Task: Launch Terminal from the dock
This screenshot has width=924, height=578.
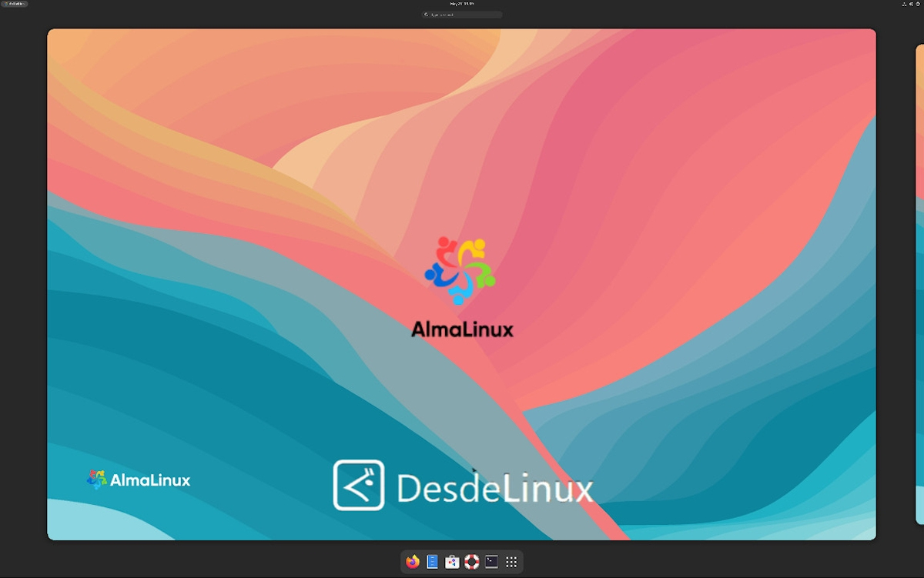Action: (x=491, y=562)
